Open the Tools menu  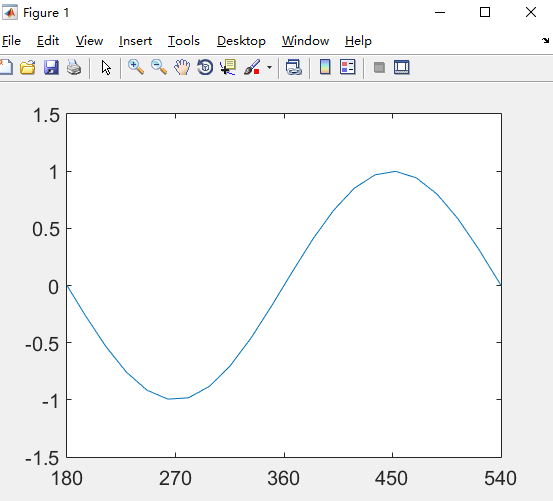pyautogui.click(x=184, y=41)
